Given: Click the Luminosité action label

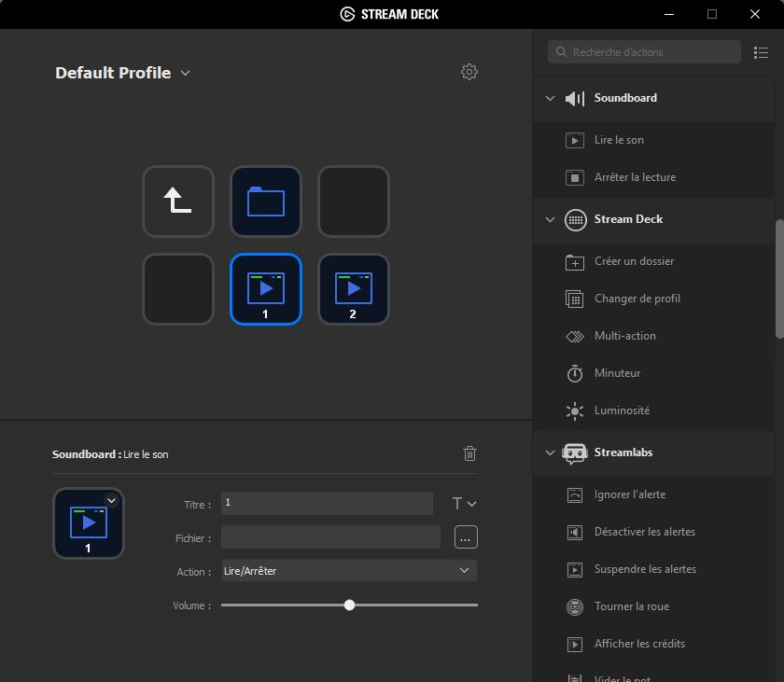Looking at the screenshot, I should coord(622,411).
